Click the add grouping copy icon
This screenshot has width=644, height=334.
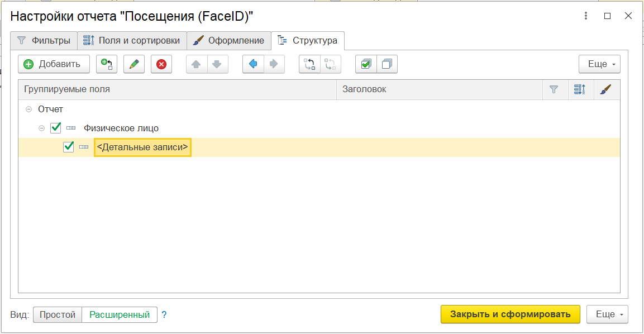pyautogui.click(x=106, y=64)
